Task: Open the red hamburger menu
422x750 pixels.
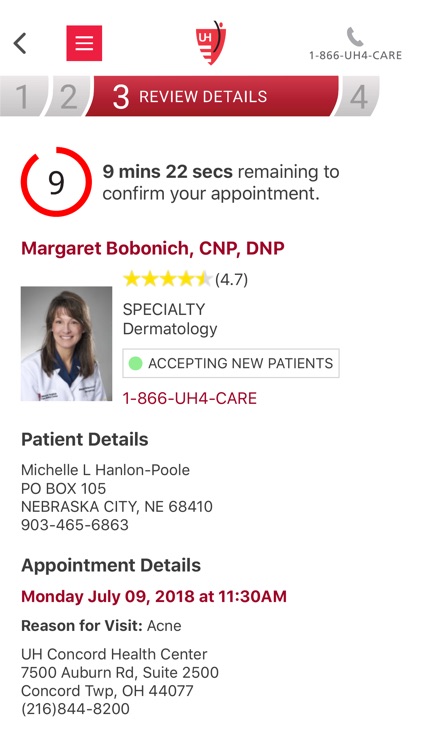Action: 84,43
